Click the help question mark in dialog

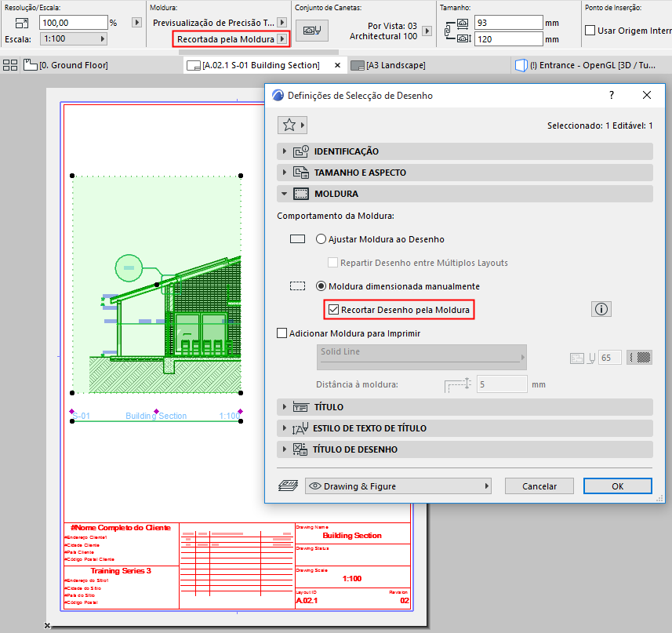coord(612,95)
